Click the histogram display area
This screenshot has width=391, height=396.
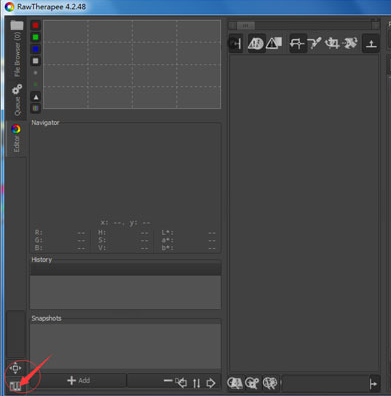pos(132,64)
